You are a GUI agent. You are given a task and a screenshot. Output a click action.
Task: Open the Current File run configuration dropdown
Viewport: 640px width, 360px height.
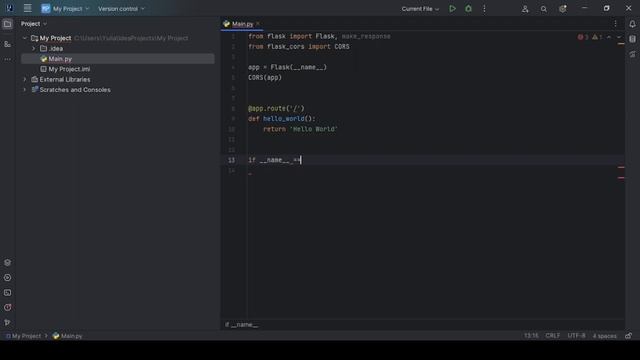coord(420,9)
